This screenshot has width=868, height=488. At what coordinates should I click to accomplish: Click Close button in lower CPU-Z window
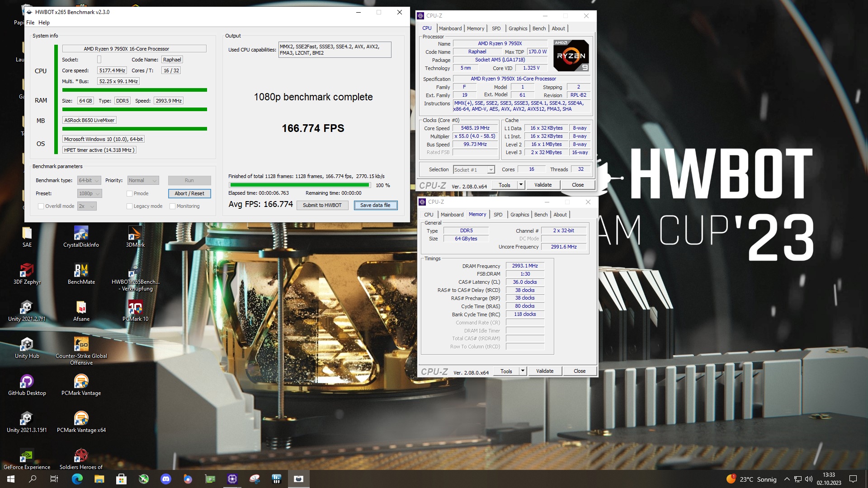point(580,371)
